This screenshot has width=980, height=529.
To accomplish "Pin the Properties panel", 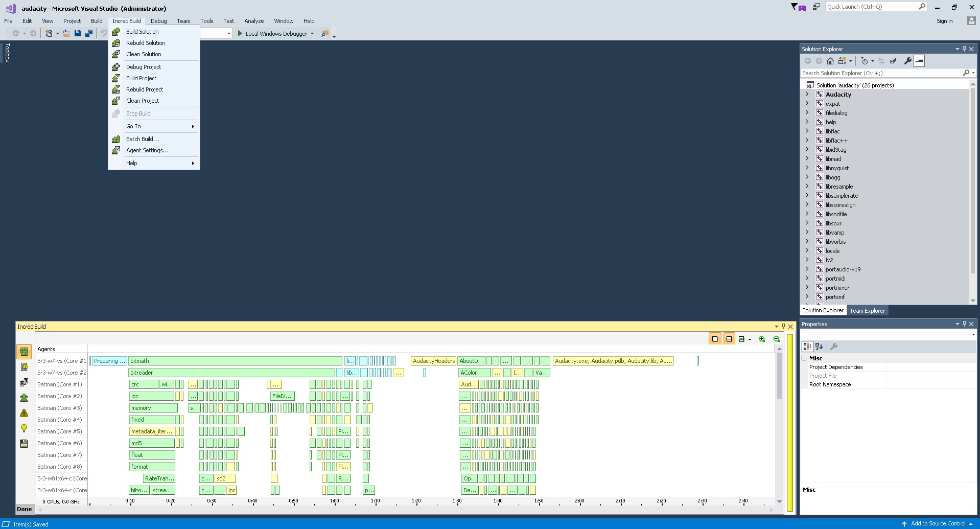I will (x=964, y=324).
